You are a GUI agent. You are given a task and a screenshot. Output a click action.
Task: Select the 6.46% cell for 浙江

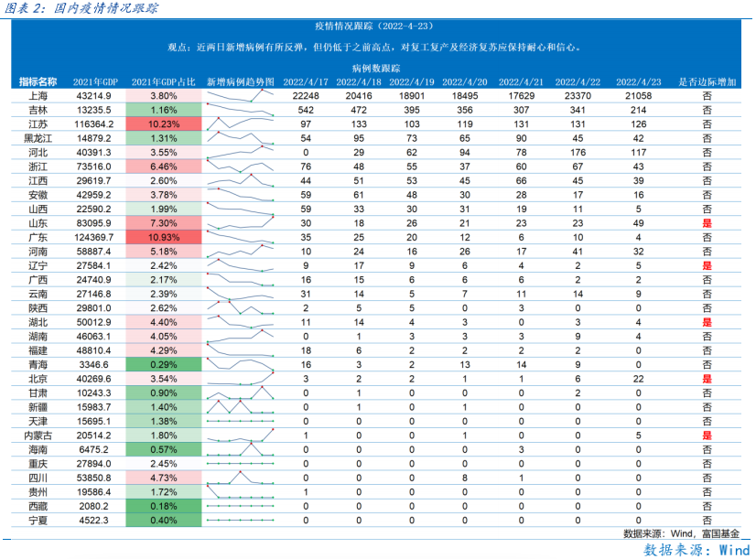164,167
